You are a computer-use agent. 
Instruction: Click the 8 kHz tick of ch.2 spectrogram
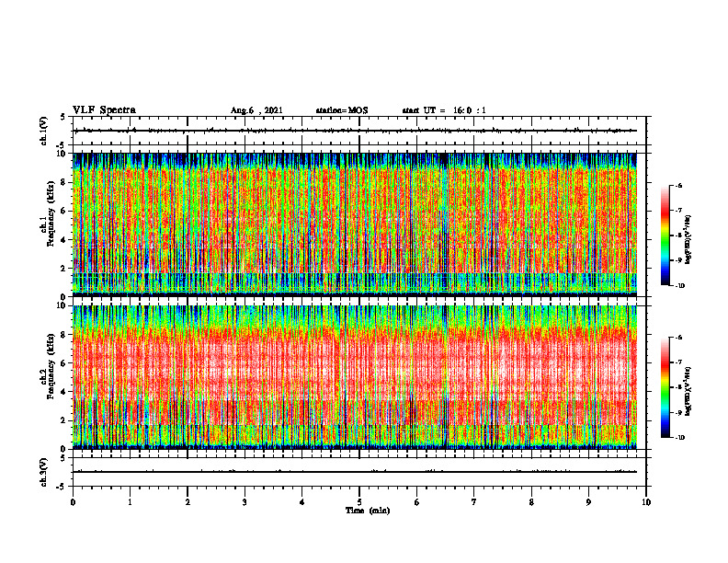tap(63, 335)
